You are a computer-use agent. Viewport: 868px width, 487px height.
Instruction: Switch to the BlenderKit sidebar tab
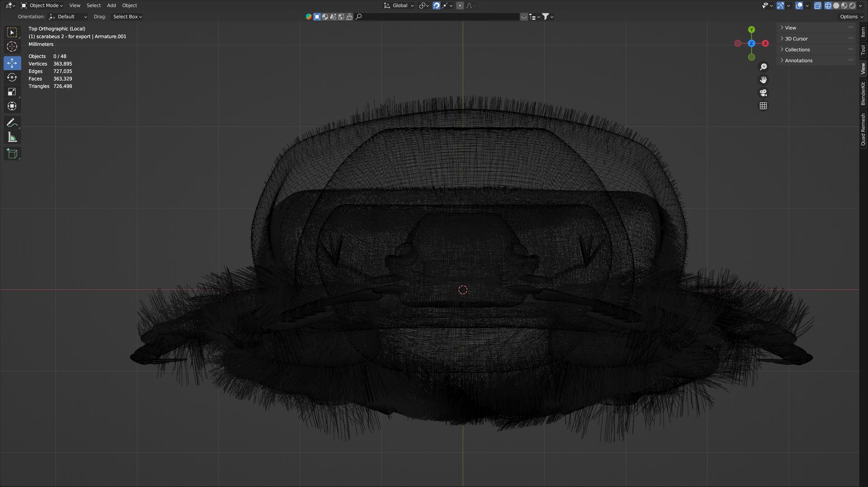point(863,94)
